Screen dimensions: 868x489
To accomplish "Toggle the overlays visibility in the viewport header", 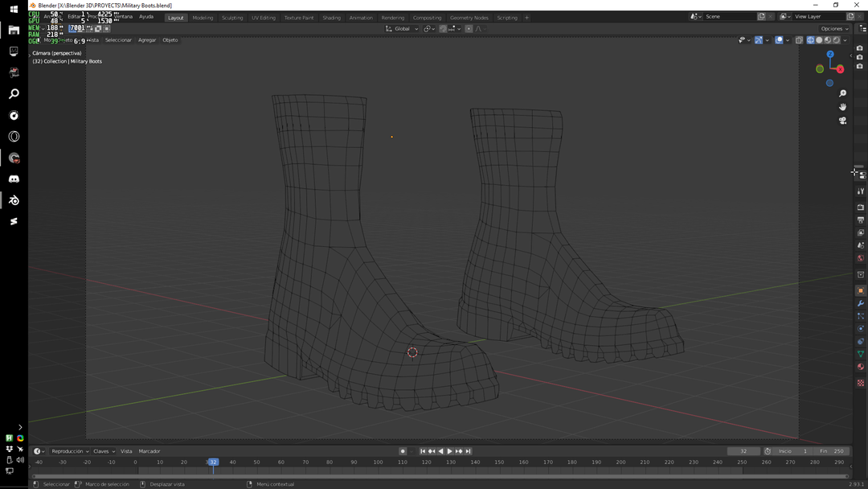I will point(779,39).
